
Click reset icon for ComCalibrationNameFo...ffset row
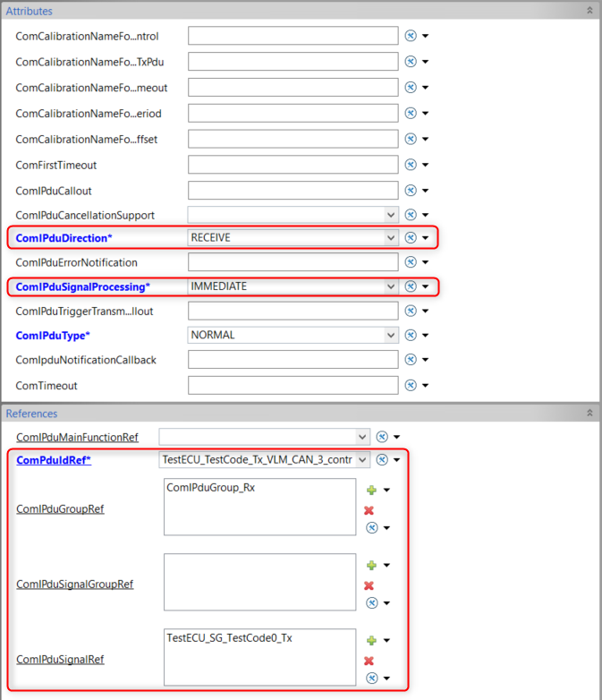(411, 140)
